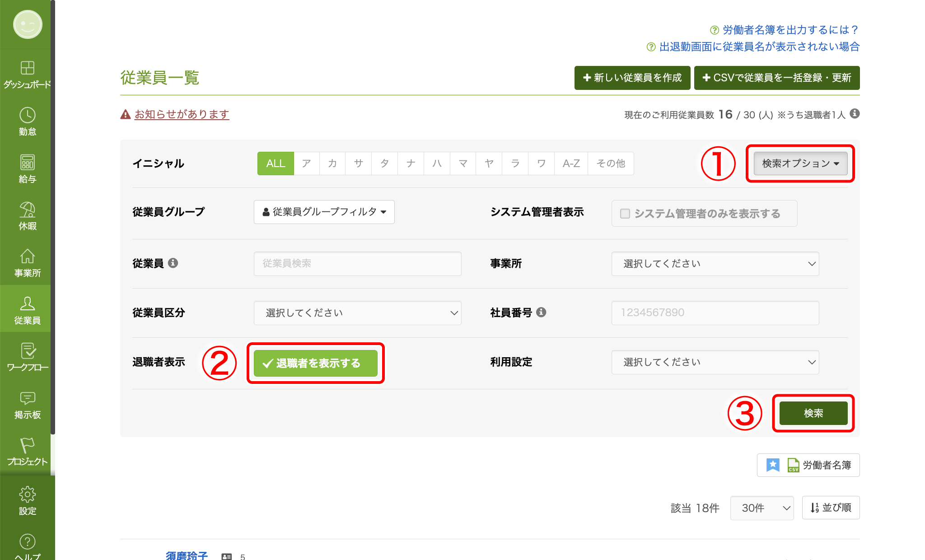925x560 pixels.
Task: Check システム管理者のみを表示する checkbox
Action: [x=625, y=214]
